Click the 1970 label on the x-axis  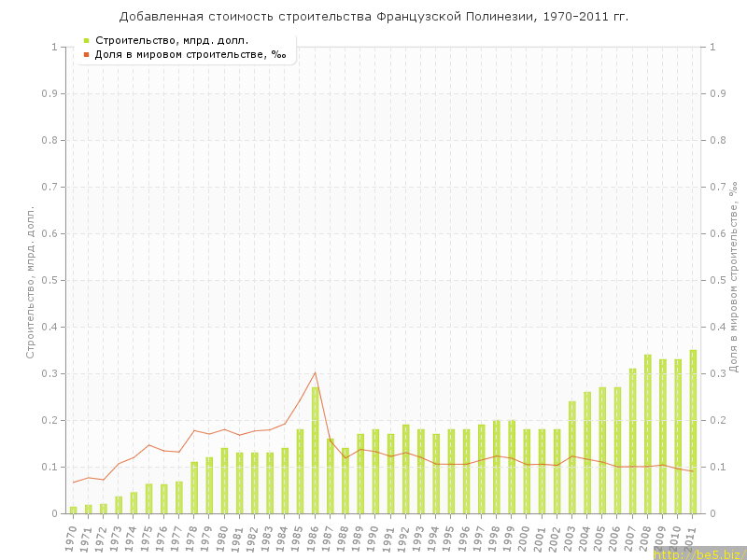point(72,538)
